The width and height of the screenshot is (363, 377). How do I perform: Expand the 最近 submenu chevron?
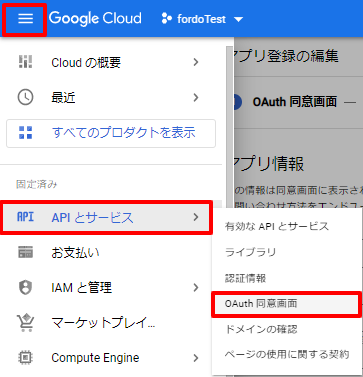coord(196,97)
